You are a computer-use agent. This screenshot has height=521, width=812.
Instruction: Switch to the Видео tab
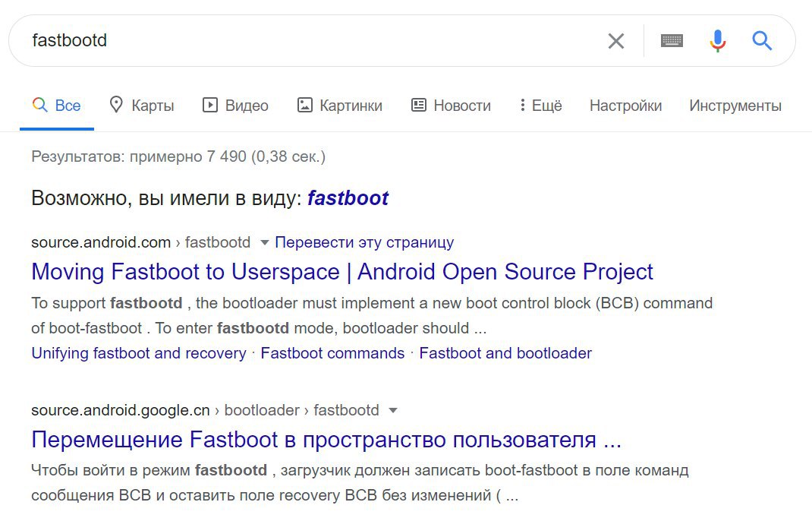click(x=235, y=106)
